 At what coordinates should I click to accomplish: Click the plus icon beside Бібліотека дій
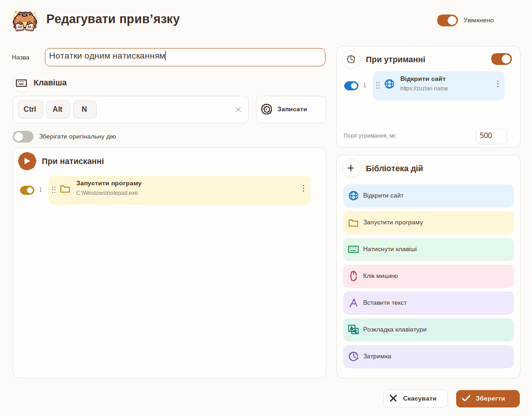click(351, 168)
